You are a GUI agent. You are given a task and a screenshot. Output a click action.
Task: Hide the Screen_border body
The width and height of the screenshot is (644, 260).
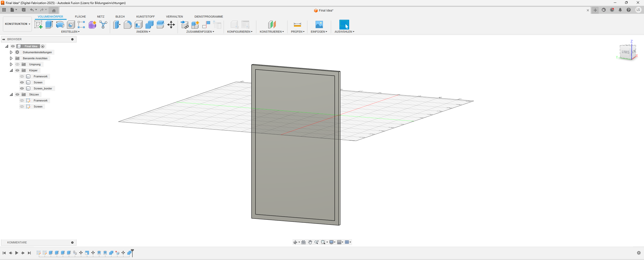tap(22, 88)
